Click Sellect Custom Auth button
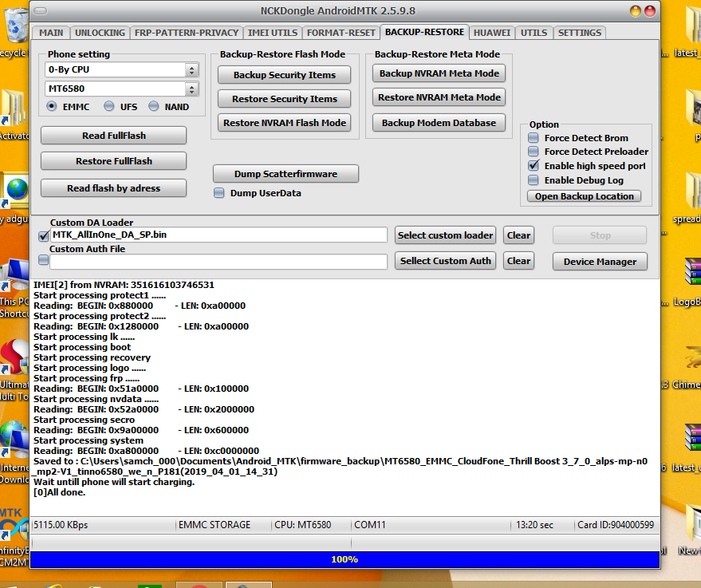Viewport: 701px width, 588px height. pyautogui.click(x=445, y=261)
